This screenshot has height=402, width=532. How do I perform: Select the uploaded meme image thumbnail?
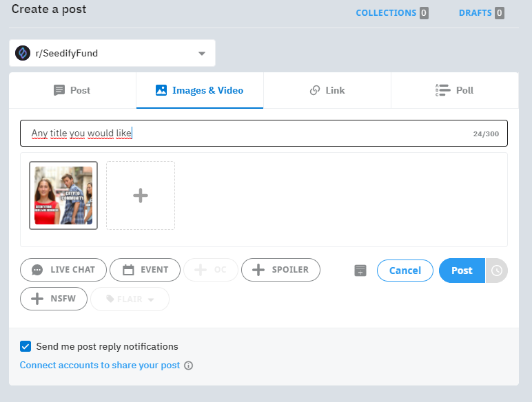(63, 195)
